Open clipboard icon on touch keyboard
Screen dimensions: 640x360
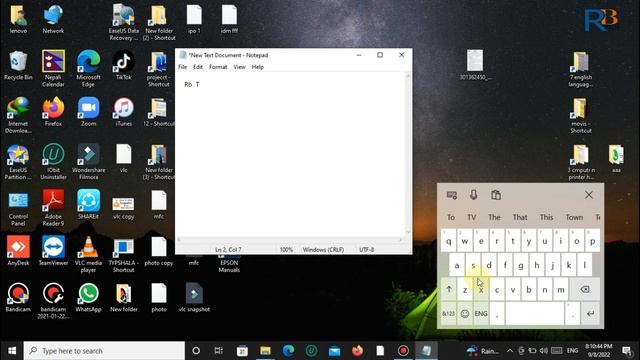point(496,195)
